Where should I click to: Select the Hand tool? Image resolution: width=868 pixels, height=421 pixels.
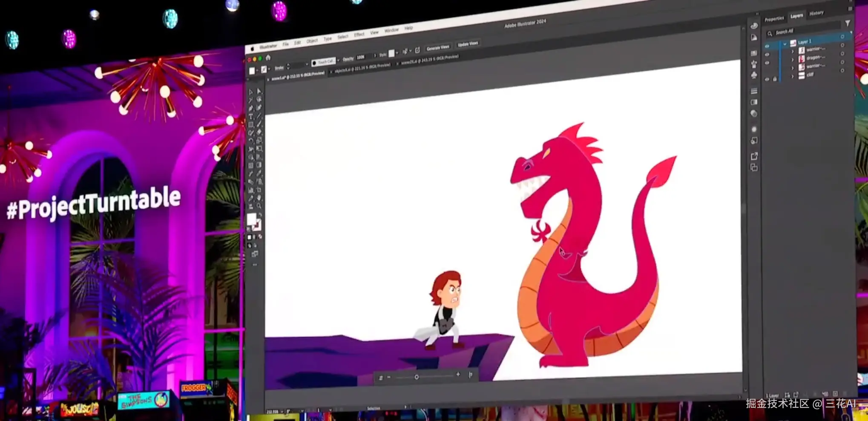259,198
